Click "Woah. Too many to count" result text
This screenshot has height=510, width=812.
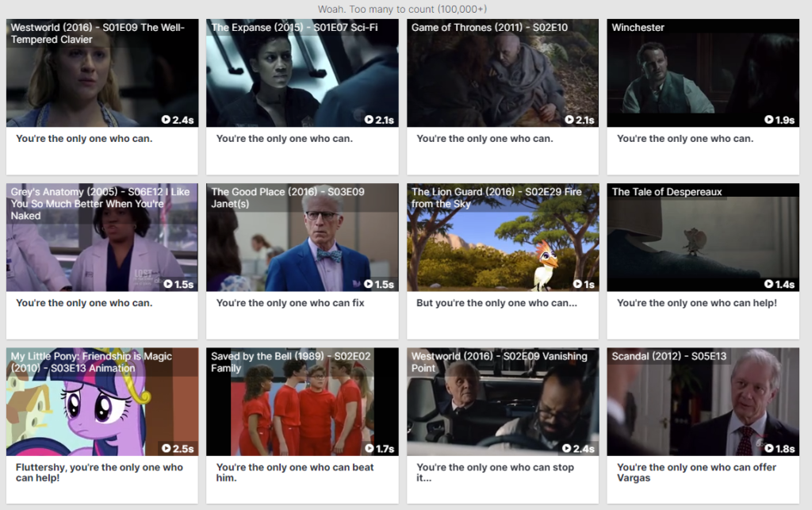pos(402,10)
